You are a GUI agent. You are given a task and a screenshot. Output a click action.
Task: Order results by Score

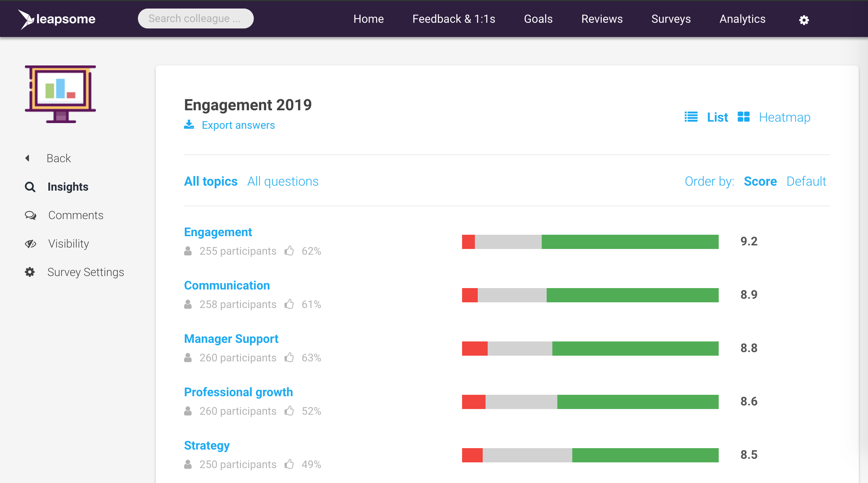pos(760,181)
